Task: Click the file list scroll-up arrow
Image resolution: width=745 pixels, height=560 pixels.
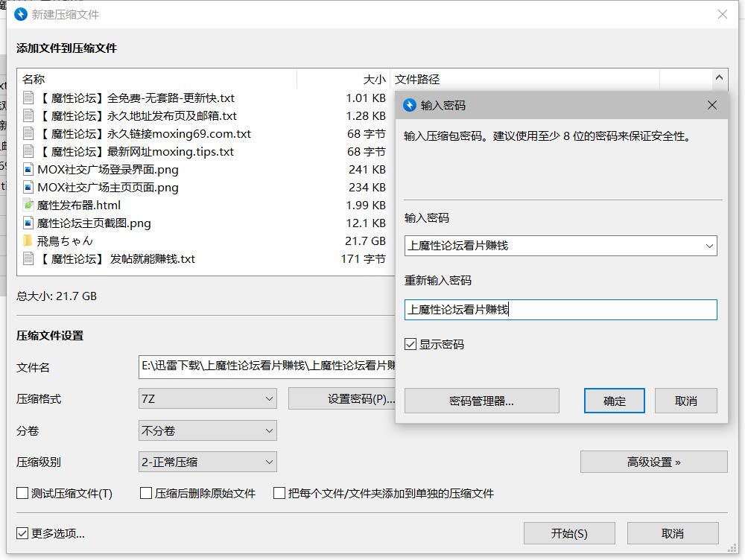Action: coord(720,77)
